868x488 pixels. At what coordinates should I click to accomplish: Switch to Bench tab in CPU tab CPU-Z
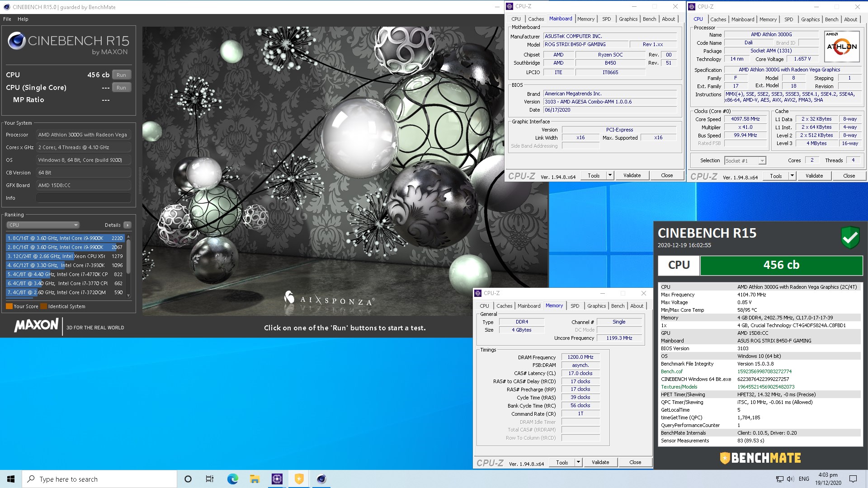click(x=831, y=19)
